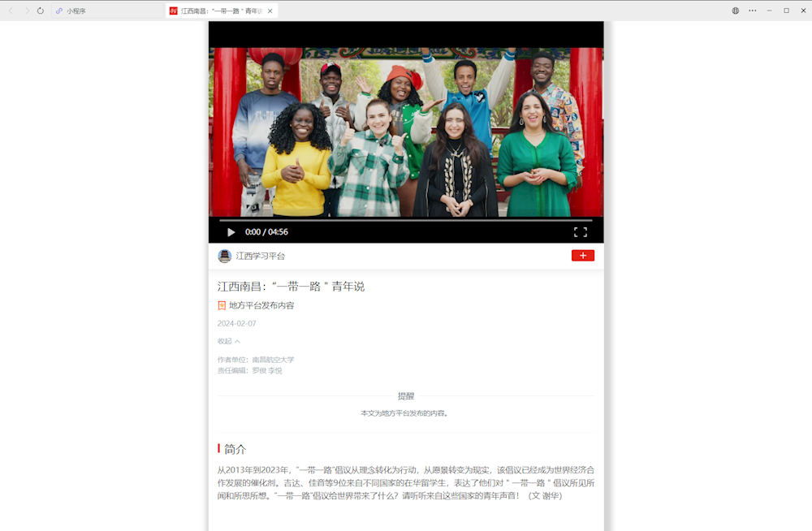Screen dimensions: 812x531
Task: Click the video progress bar
Action: (x=406, y=220)
